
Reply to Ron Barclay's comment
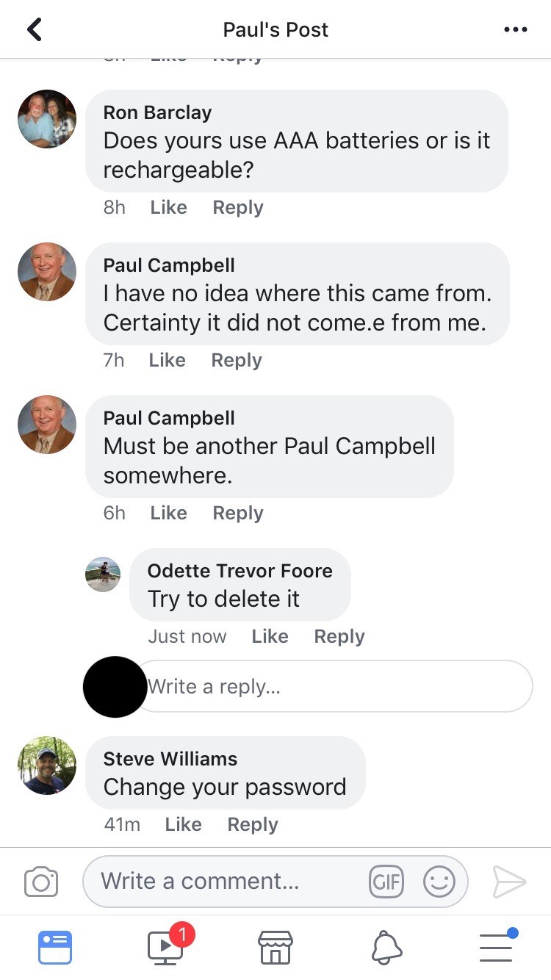237,208
